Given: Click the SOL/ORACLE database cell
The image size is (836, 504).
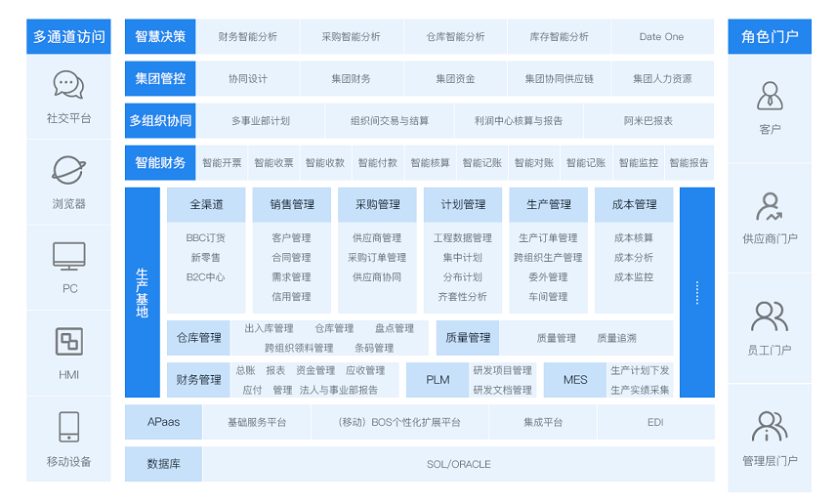Looking at the screenshot, I should click(x=458, y=464).
